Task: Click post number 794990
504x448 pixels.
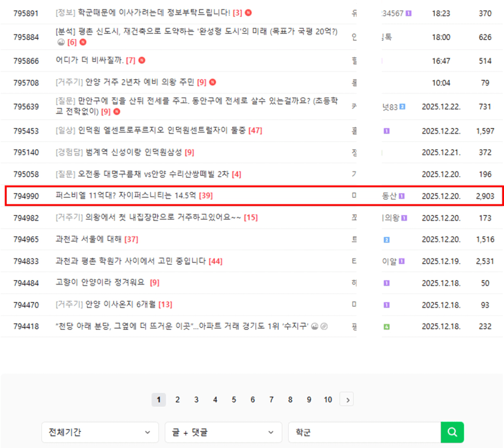Action: coord(26,196)
